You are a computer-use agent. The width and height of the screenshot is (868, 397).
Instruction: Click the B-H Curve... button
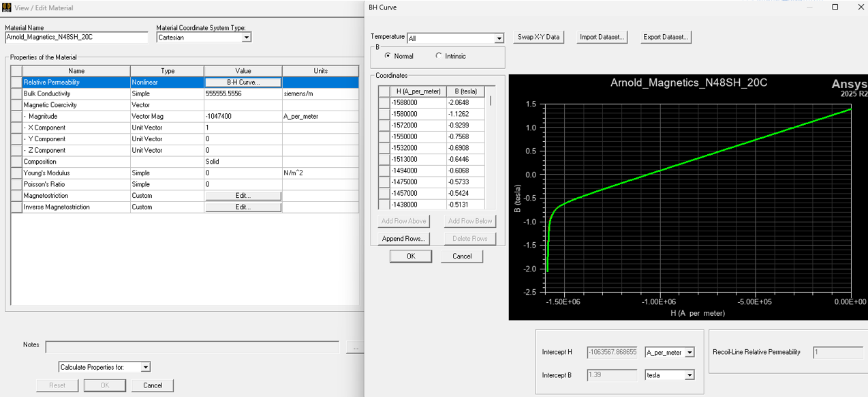click(243, 83)
